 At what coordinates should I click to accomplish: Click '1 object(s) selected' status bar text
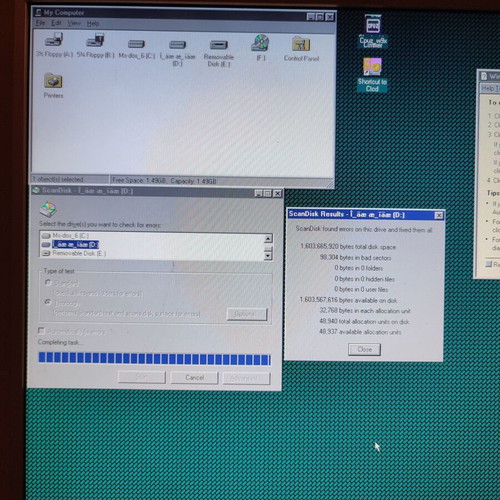58,179
